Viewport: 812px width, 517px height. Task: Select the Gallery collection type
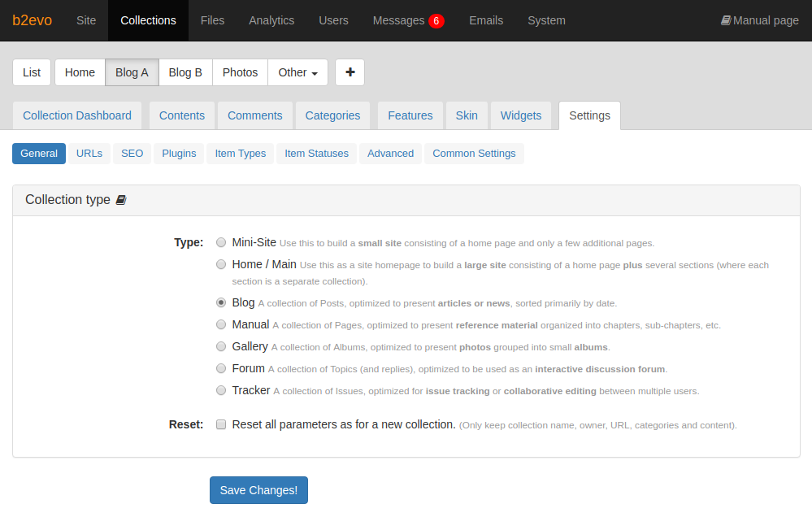click(x=221, y=346)
